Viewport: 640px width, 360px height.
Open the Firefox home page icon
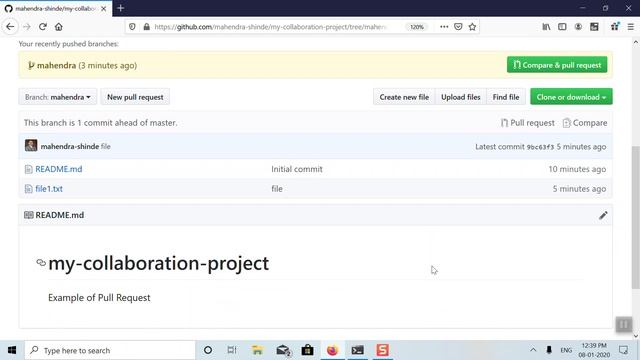click(x=58, y=27)
